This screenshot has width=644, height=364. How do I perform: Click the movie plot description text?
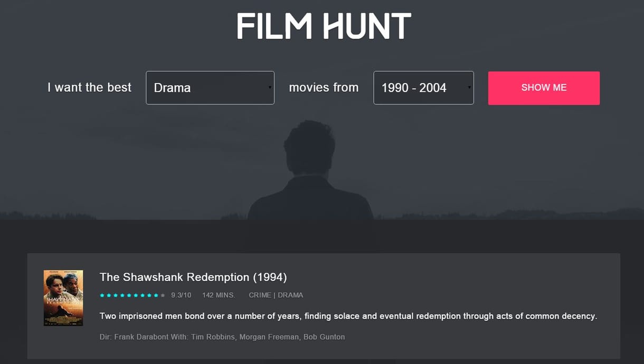348,316
